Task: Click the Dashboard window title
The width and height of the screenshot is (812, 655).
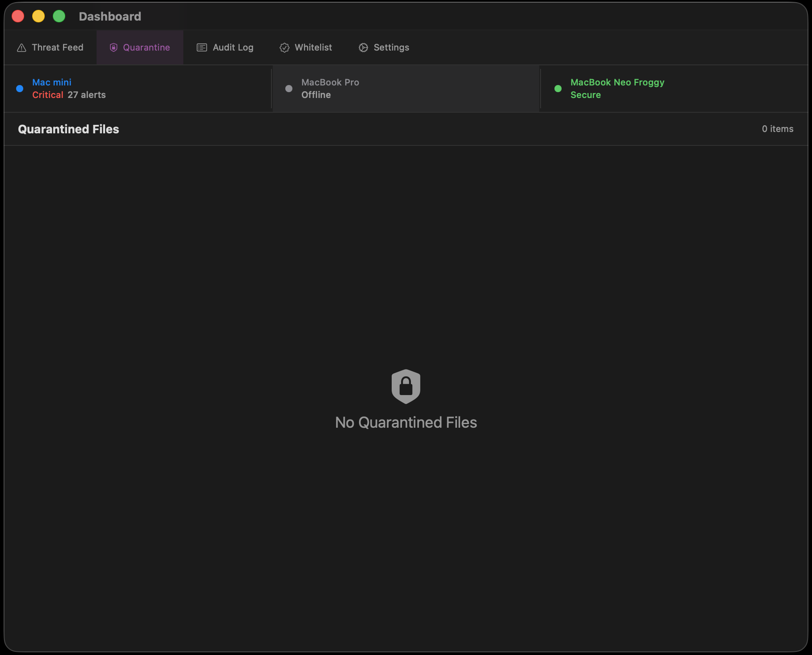Action: point(110,17)
